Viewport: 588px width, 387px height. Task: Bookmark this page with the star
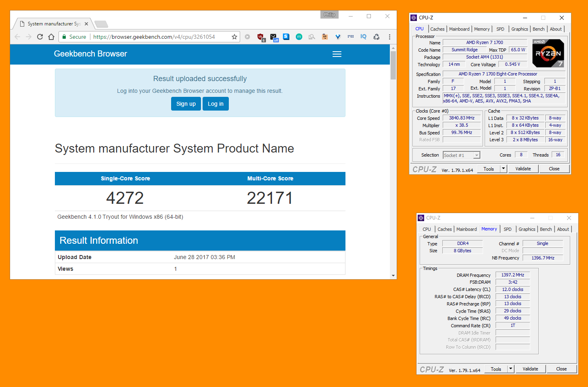click(234, 37)
